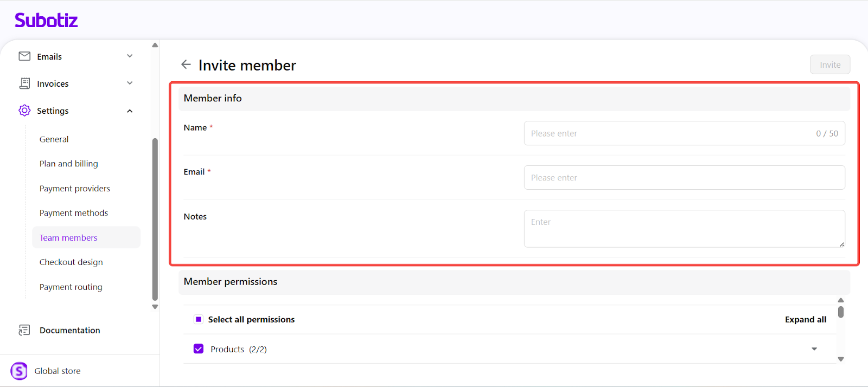Toggle the Select all permissions checkbox
The width and height of the screenshot is (868, 387).
point(199,319)
